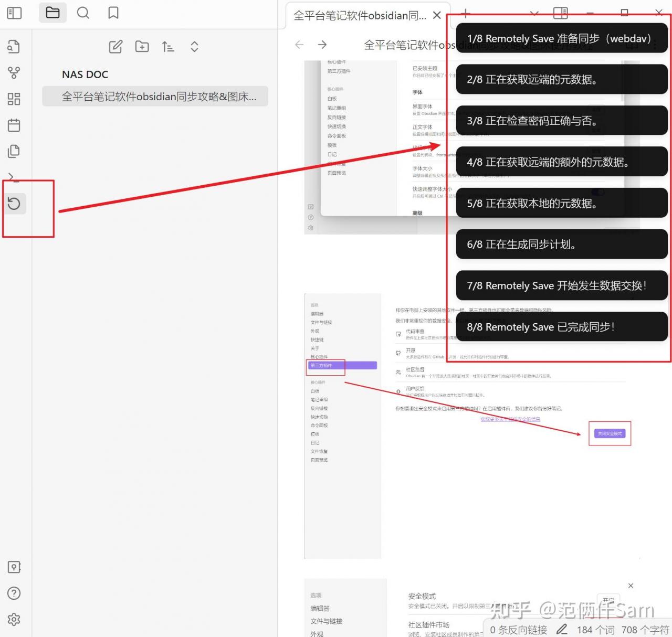The height and width of the screenshot is (637, 672).
Task: Open the help icon in the ribbon
Action: point(14,593)
